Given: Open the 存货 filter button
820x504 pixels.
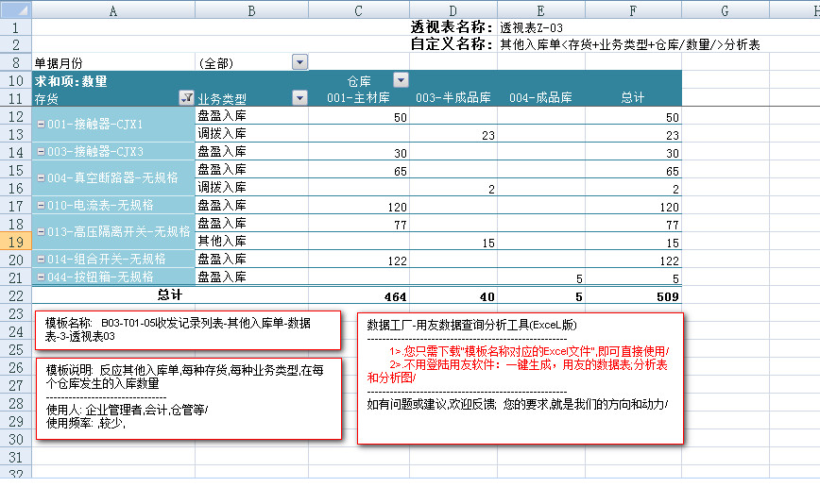Looking at the screenshot, I should pyautogui.click(x=185, y=98).
